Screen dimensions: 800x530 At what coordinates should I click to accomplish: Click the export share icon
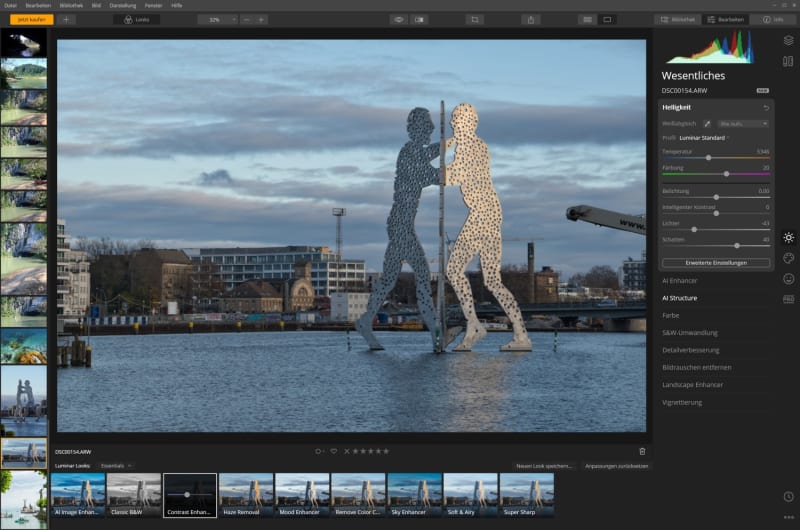[x=531, y=19]
